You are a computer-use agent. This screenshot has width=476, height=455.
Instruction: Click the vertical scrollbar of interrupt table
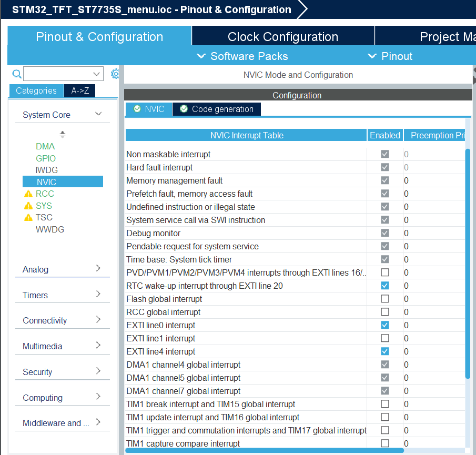468,264
